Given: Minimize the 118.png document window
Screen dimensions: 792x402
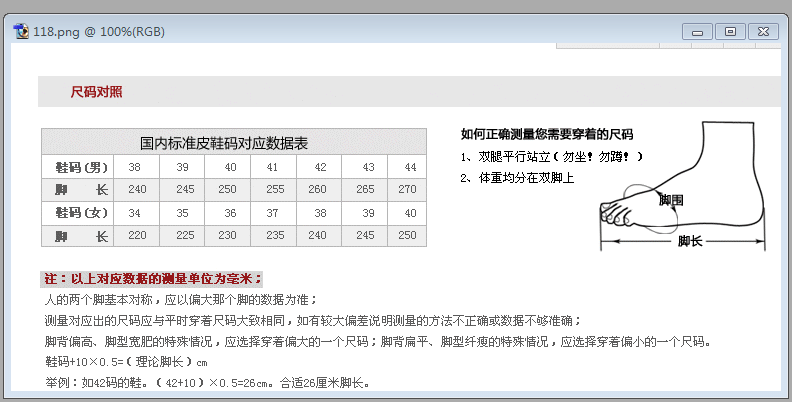Looking at the screenshot, I should coord(697,31).
